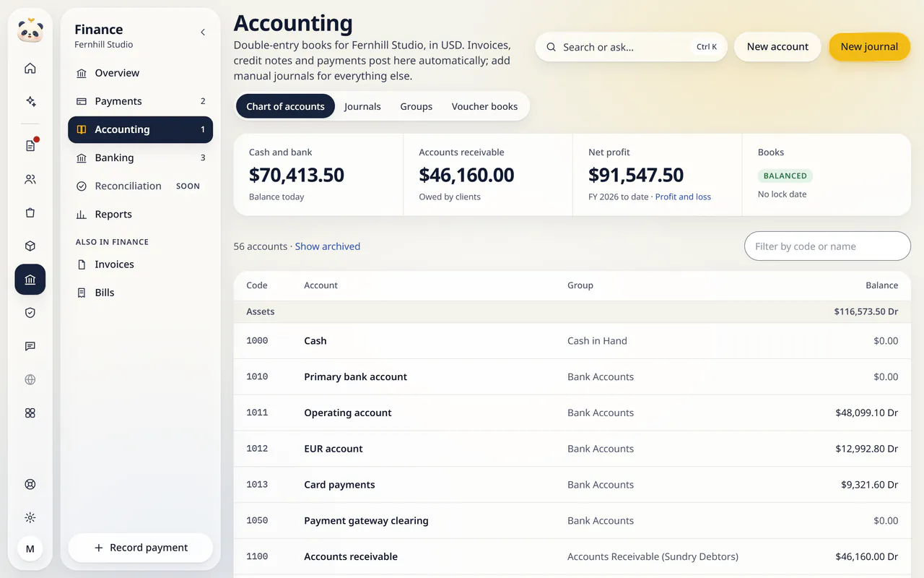
Task: Open the documents icon with red dot
Action: pos(30,146)
